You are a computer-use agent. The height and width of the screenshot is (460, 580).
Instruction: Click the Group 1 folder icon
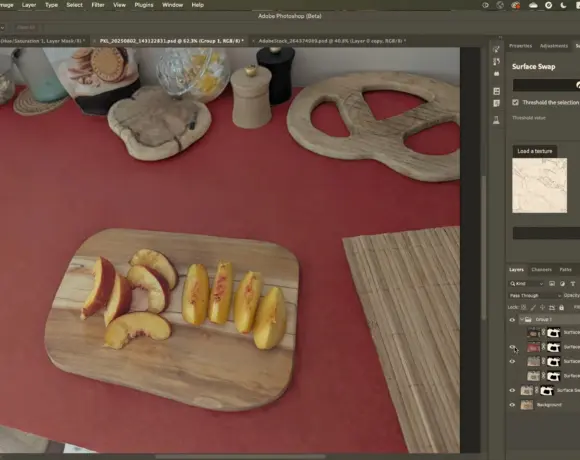[528, 319]
